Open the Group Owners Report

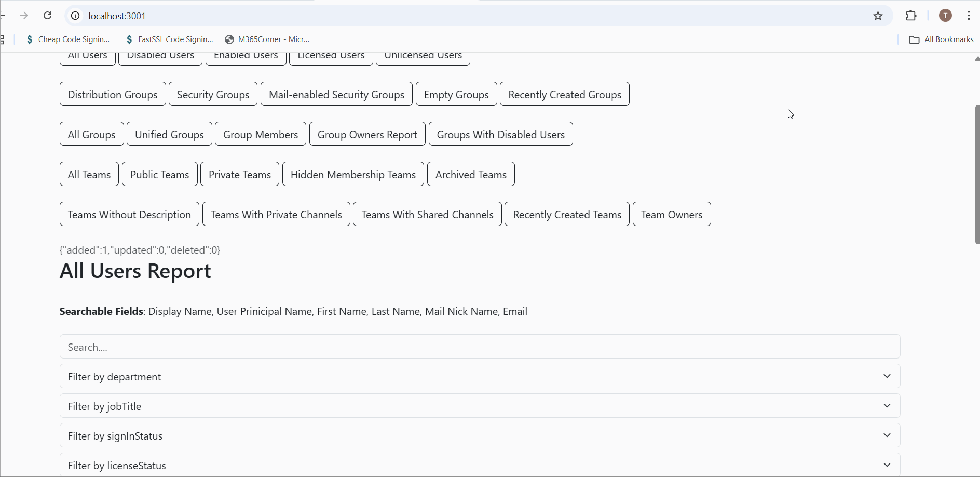click(367, 134)
